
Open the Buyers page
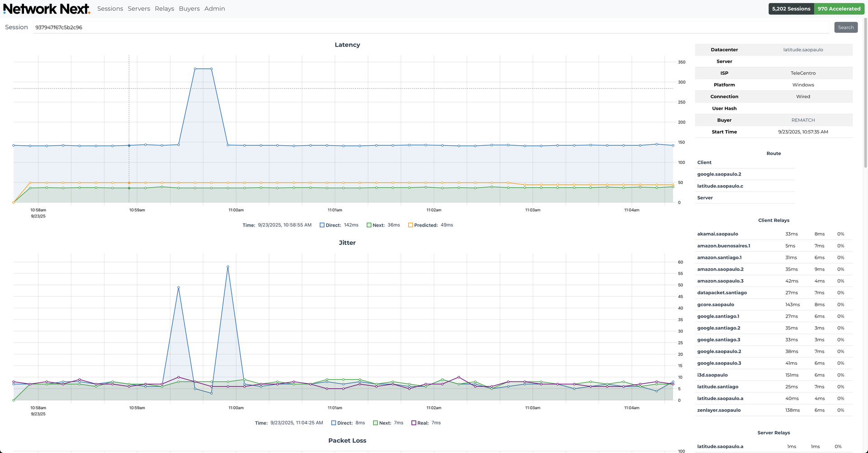point(189,9)
